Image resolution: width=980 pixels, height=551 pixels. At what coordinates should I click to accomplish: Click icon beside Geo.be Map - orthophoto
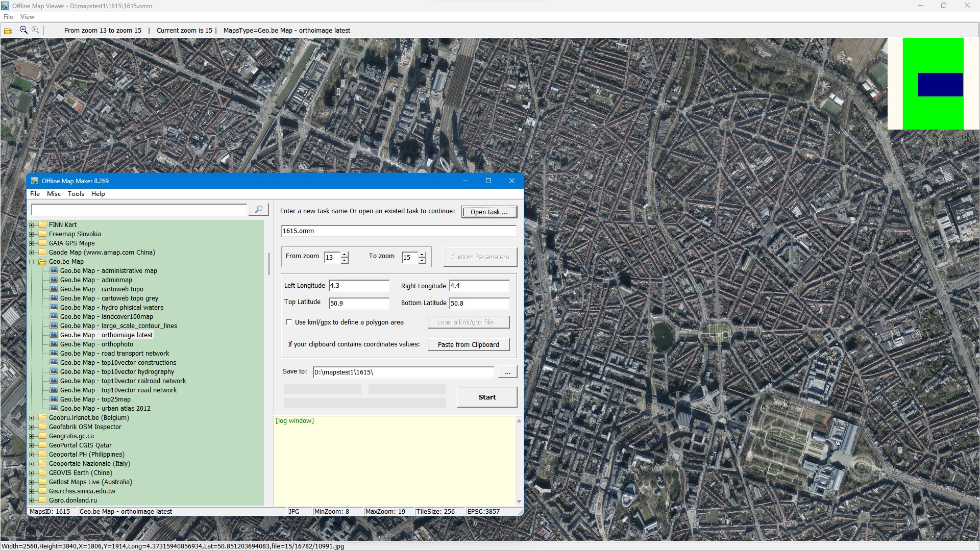[x=54, y=344]
